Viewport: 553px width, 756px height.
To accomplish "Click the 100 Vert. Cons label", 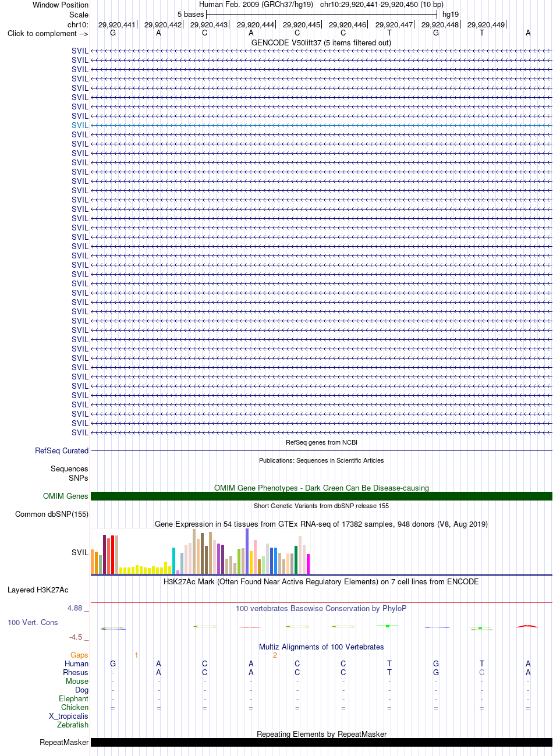I will [33, 622].
